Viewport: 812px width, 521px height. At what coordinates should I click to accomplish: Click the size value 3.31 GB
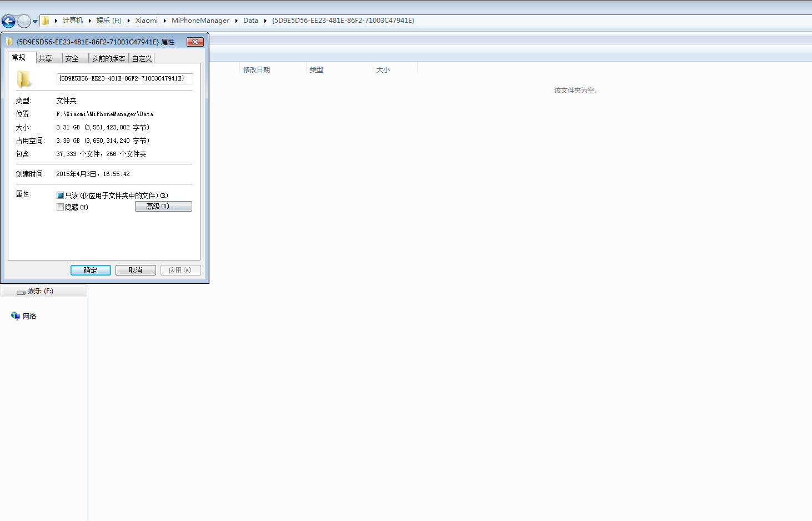[x=103, y=127]
